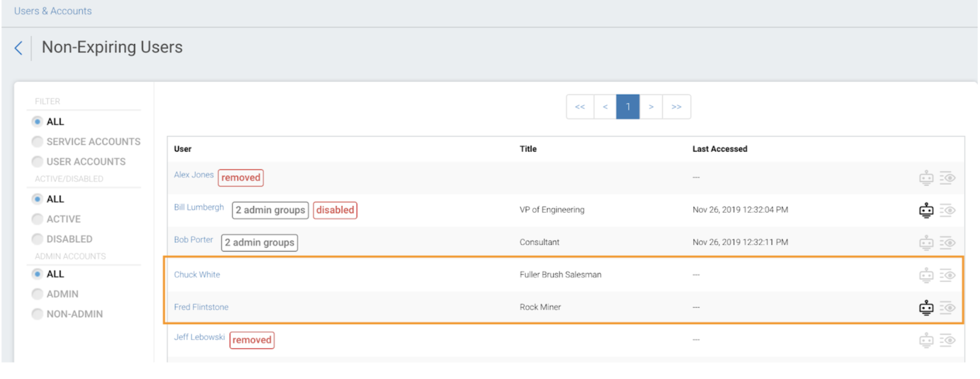This screenshot has width=980, height=379.
Task: Select the User Accounts filter option
Action: (37, 162)
